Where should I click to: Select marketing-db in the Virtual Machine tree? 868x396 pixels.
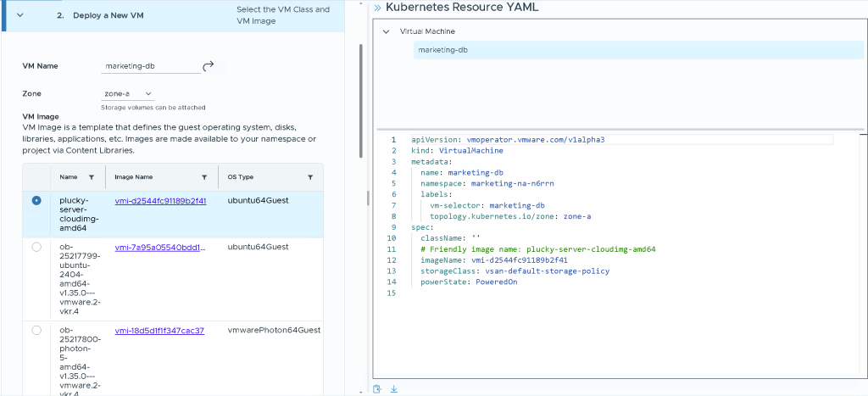[443, 50]
